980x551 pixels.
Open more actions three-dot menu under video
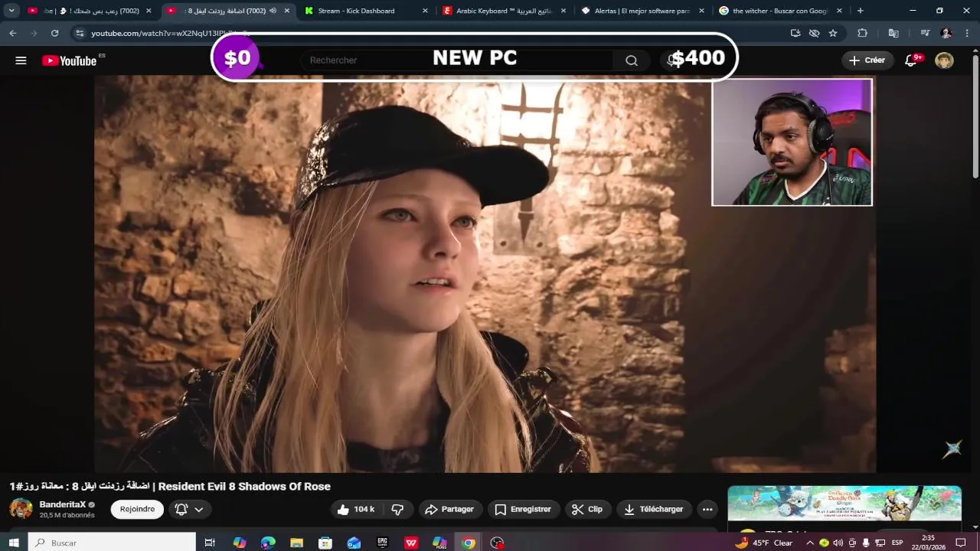707,509
